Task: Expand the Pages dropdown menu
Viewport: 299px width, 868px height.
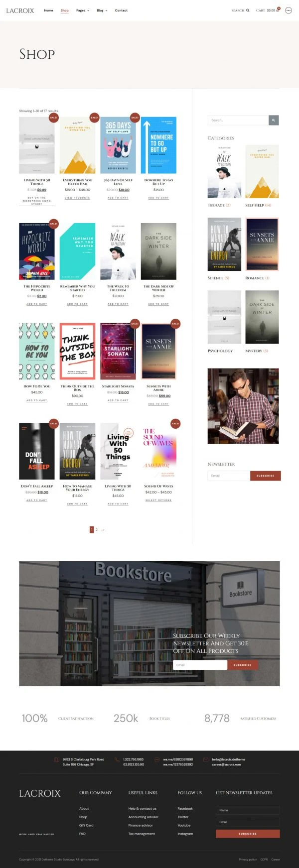Action: (x=83, y=10)
